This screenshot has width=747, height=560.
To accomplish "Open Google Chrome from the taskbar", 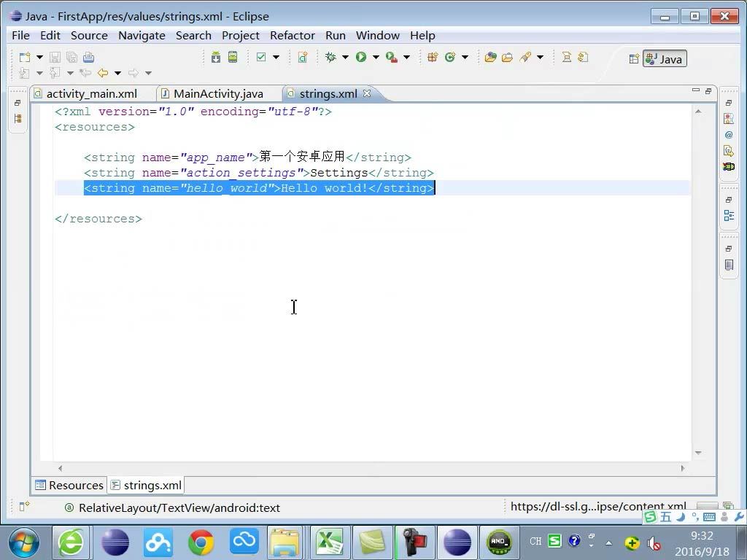I will tap(201, 542).
